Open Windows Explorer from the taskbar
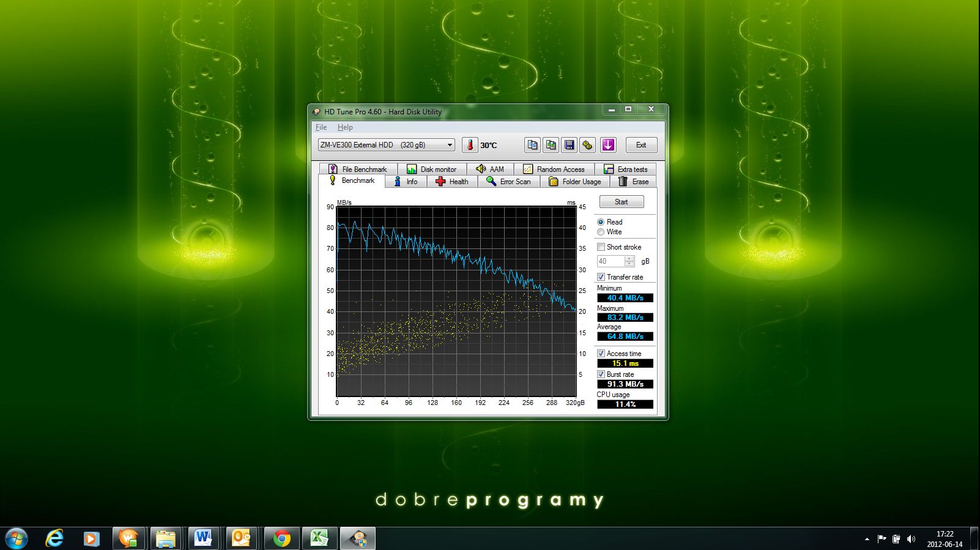This screenshot has width=980, height=550. 166,538
